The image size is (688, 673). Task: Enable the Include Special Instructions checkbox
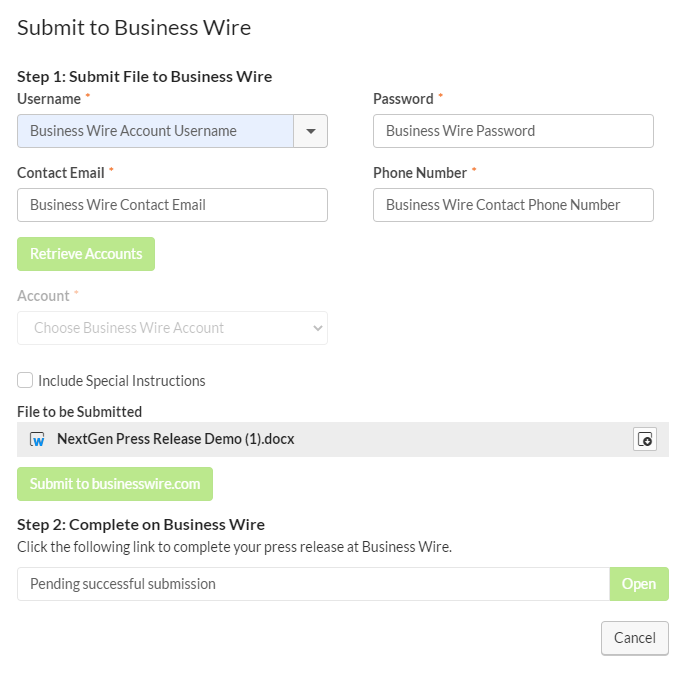25,380
